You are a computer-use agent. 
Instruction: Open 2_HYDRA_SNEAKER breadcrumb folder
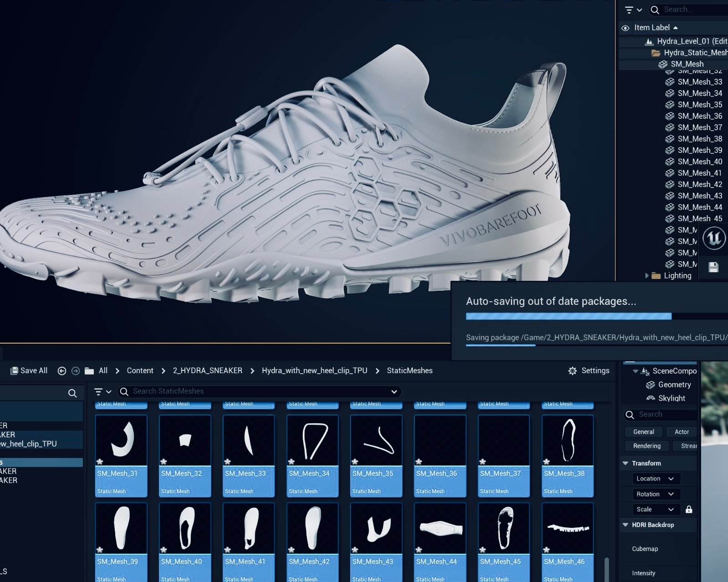coord(208,370)
